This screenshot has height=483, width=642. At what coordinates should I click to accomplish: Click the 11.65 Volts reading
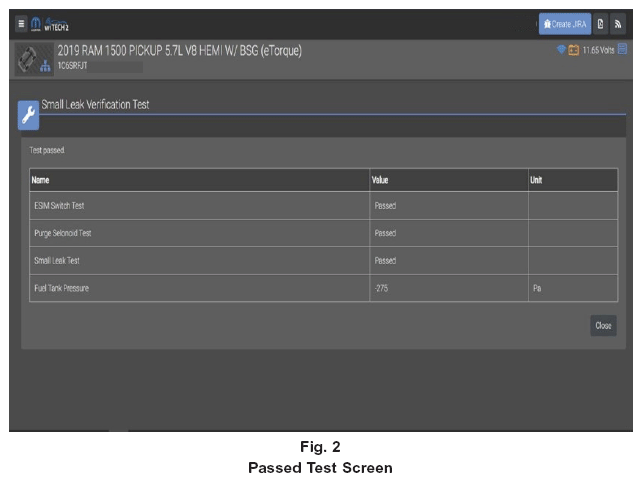click(598, 50)
